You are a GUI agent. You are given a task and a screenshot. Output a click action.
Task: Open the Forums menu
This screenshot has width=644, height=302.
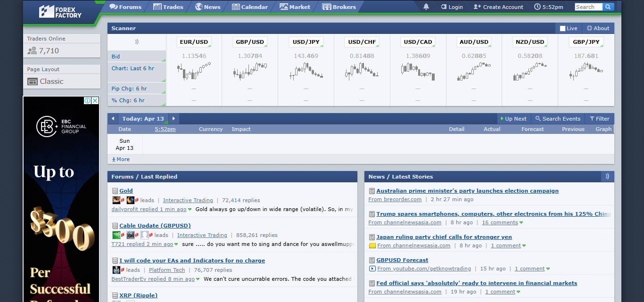coord(125,7)
